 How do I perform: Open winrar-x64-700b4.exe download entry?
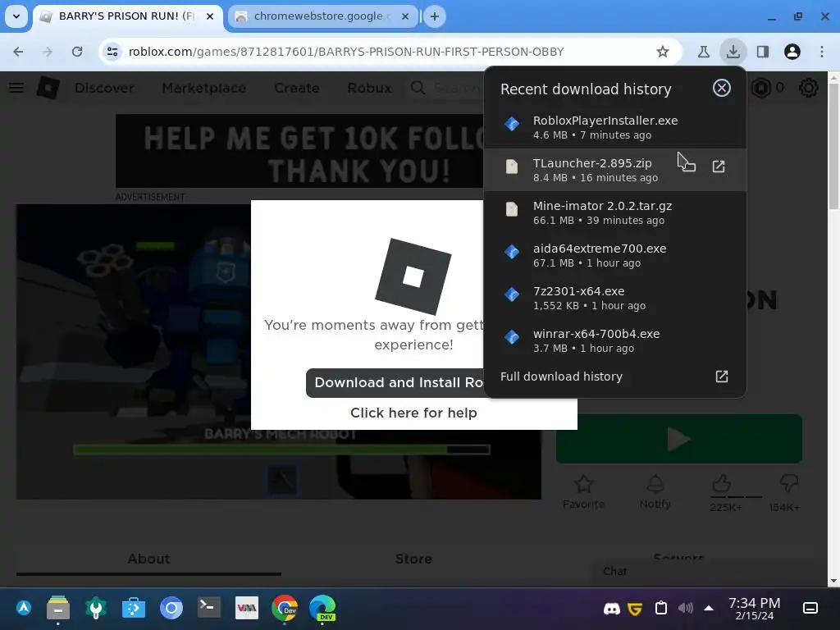coord(614,340)
